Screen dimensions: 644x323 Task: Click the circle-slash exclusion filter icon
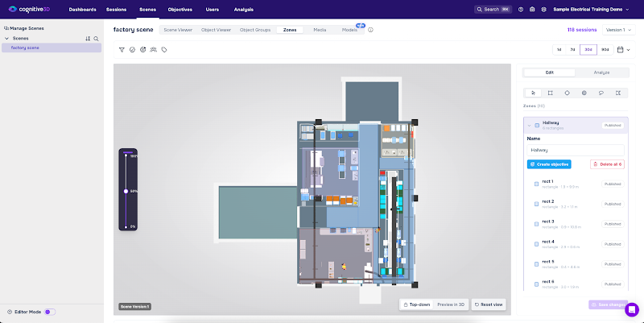[x=132, y=50]
